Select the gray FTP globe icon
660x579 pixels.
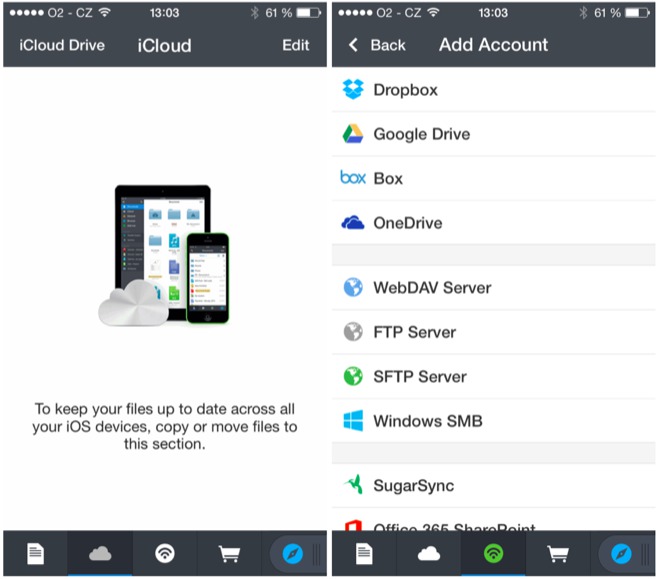point(353,332)
